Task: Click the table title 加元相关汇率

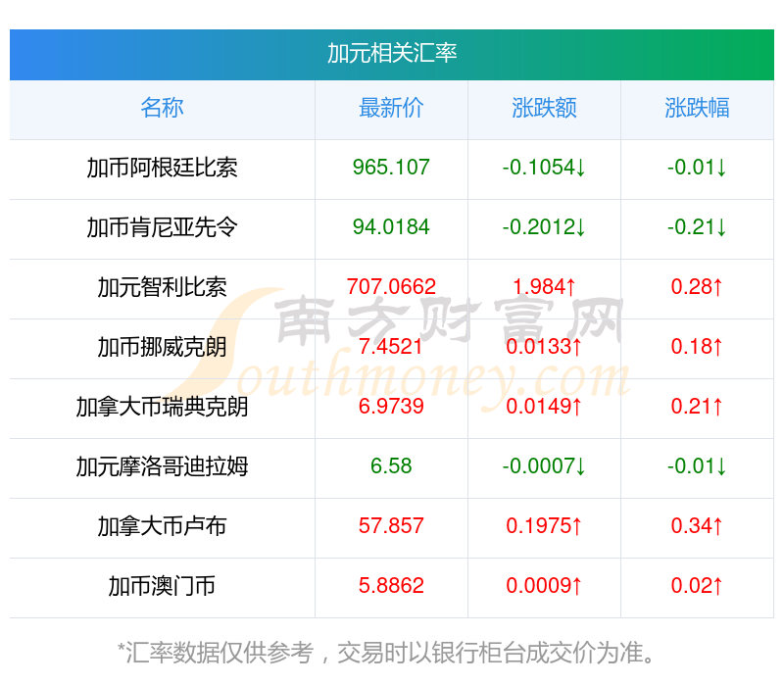Action: pos(392,54)
